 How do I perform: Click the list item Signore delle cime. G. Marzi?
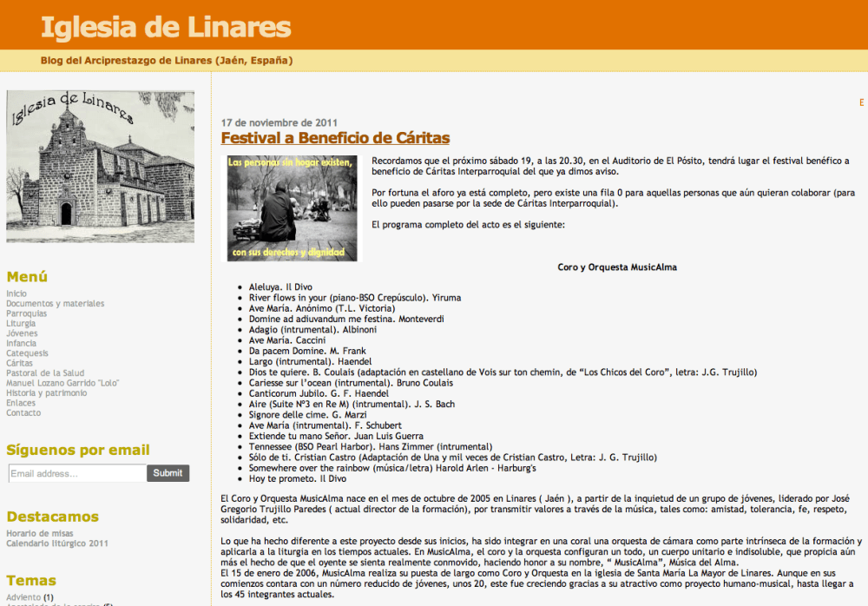click(x=307, y=415)
